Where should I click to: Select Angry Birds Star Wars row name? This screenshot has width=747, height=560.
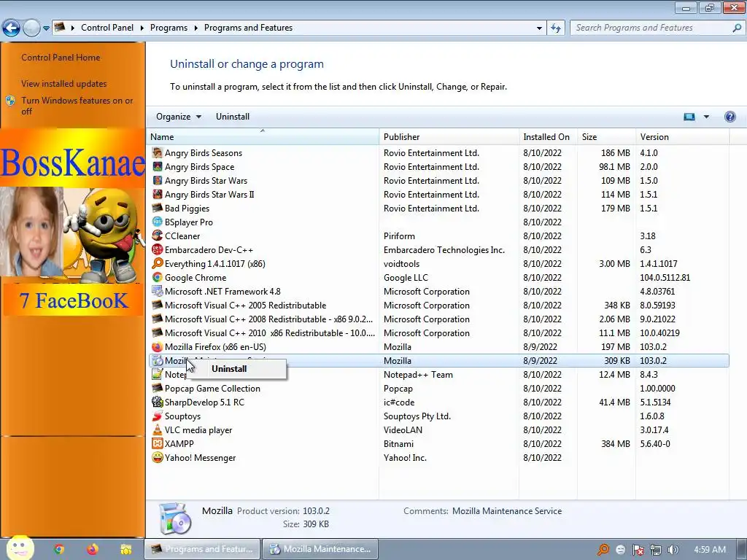click(206, 181)
